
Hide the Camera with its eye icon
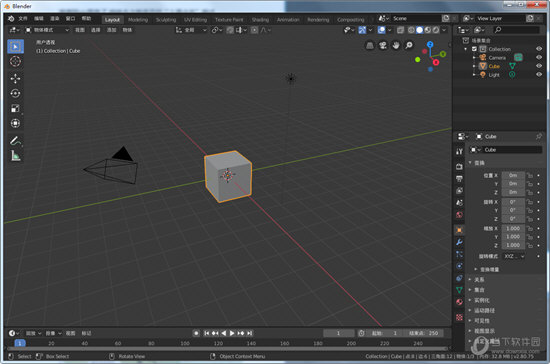(539, 57)
